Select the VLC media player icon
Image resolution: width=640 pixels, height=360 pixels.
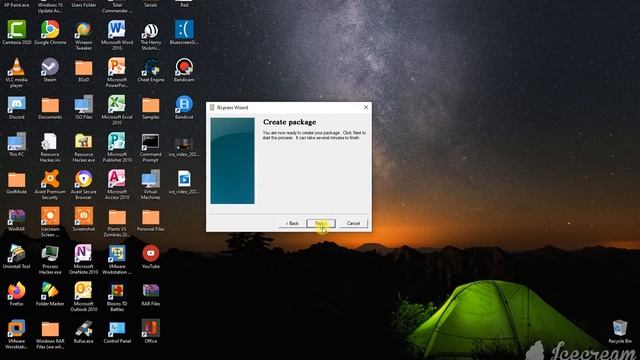click(x=17, y=67)
